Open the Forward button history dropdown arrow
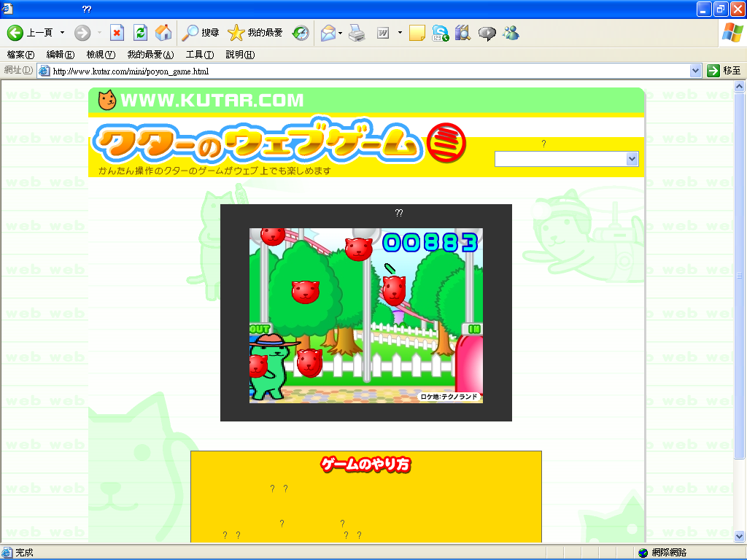The image size is (747, 560). (x=99, y=33)
